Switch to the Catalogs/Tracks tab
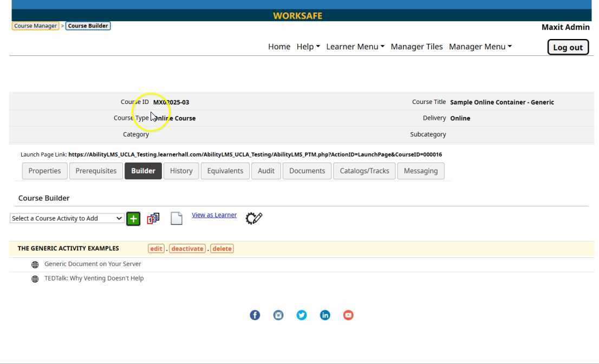This screenshot has width=599, height=364. (364, 171)
